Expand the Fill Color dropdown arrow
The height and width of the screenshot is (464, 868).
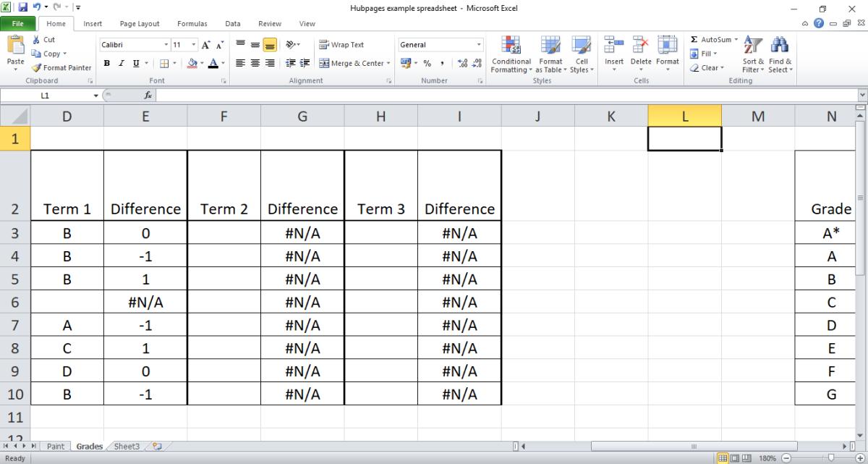[201, 63]
